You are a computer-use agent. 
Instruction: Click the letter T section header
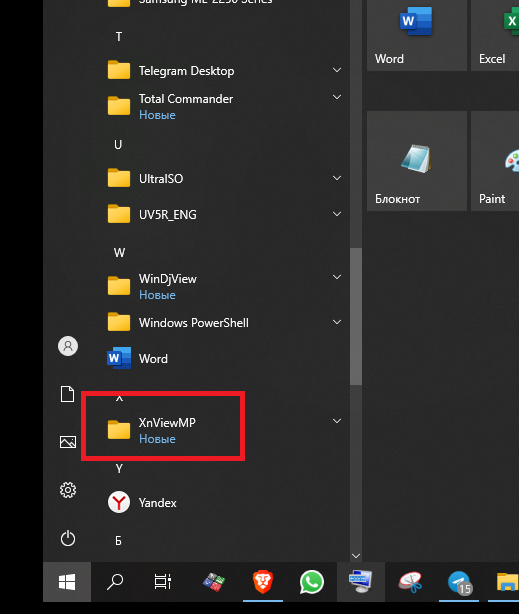pyautogui.click(x=119, y=37)
